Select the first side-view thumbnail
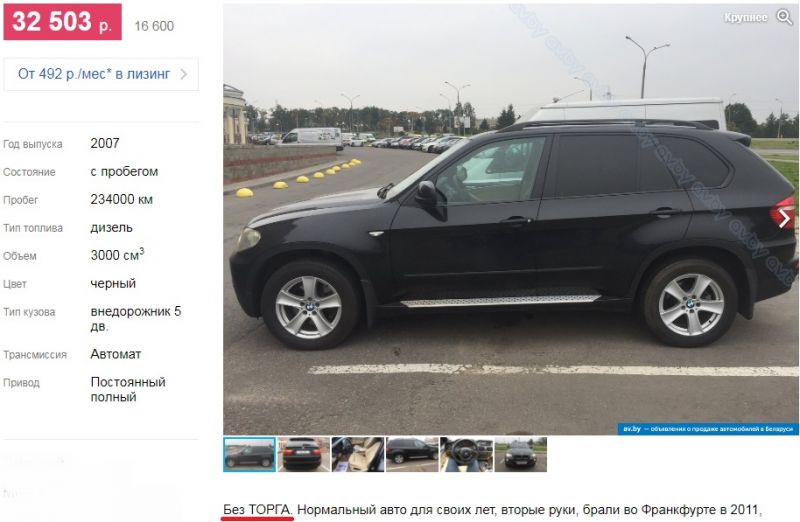This screenshot has height=522, width=800. tap(249, 454)
